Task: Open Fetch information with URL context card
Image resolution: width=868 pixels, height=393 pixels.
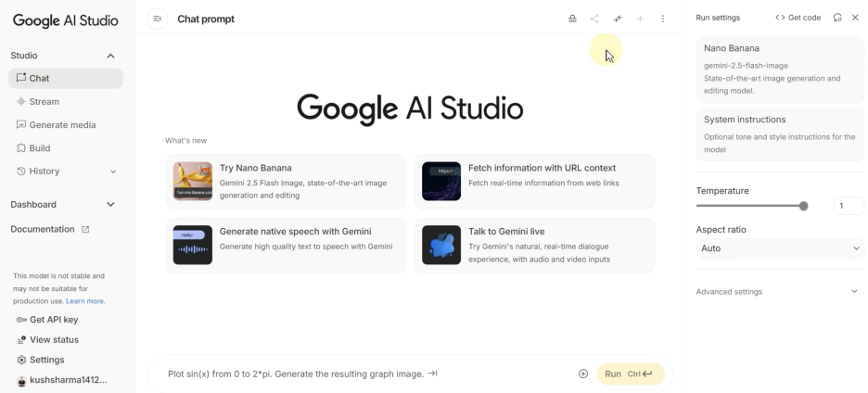Action: point(534,182)
